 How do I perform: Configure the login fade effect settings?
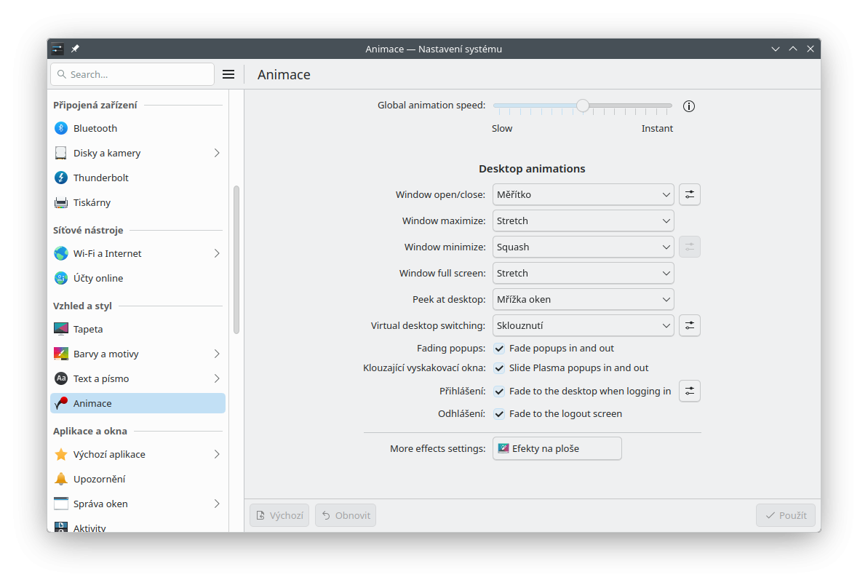click(689, 391)
